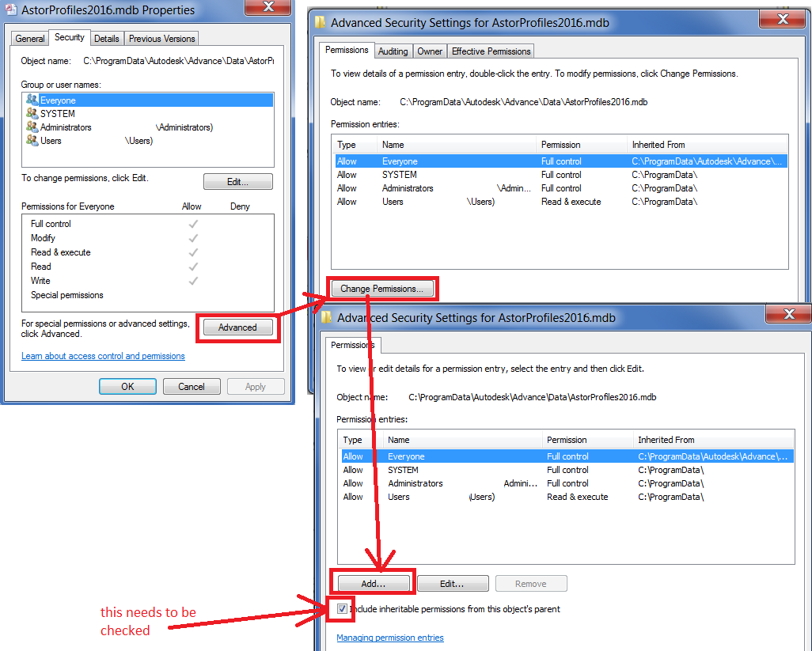The image size is (812, 651).
Task: Select the Security tab in Properties
Action: point(70,37)
